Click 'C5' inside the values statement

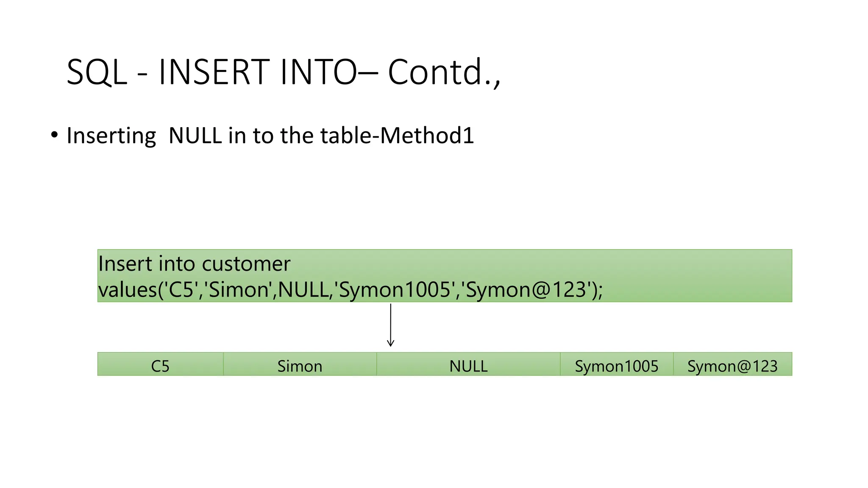coord(181,290)
